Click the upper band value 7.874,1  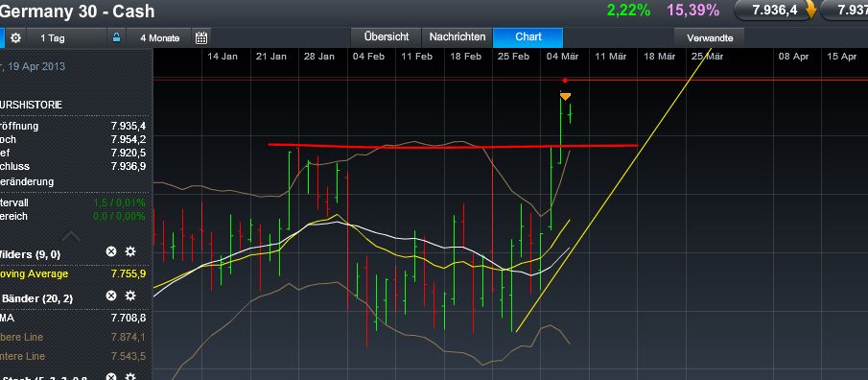coord(129,337)
